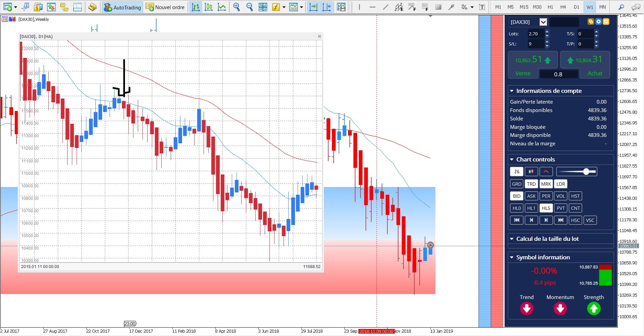Expand the Calcul de la taille du lot section
This screenshot has height=336, width=644.
[x=512, y=239]
